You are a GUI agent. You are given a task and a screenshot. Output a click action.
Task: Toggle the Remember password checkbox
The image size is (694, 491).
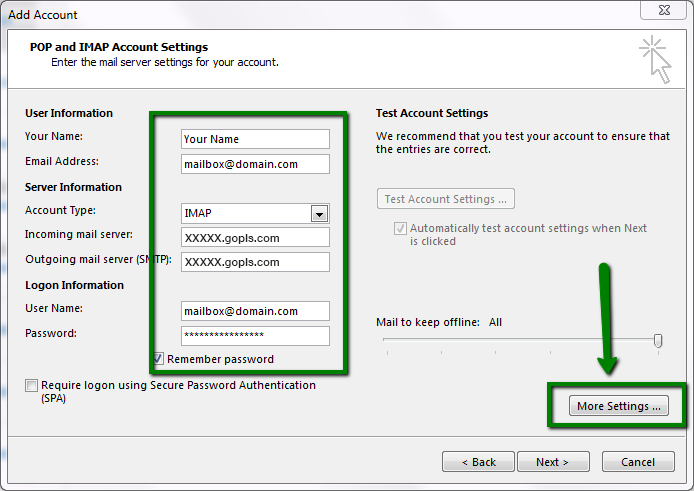click(159, 359)
